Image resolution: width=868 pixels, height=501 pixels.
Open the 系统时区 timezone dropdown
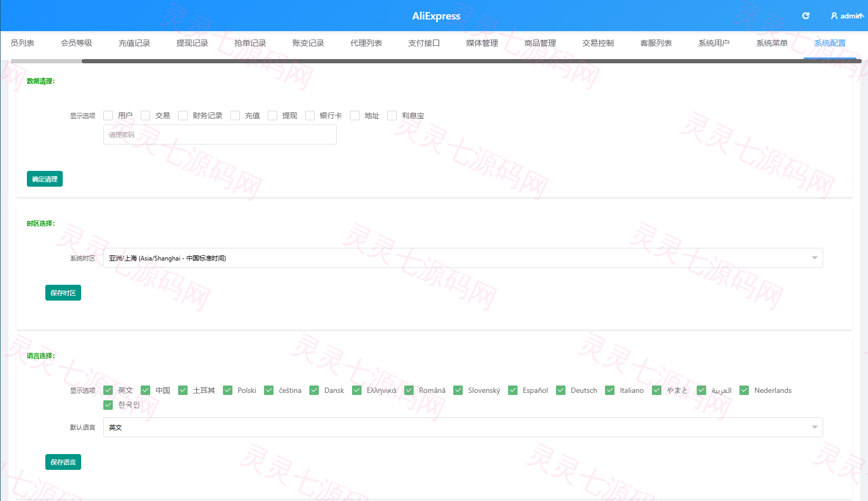tap(463, 258)
